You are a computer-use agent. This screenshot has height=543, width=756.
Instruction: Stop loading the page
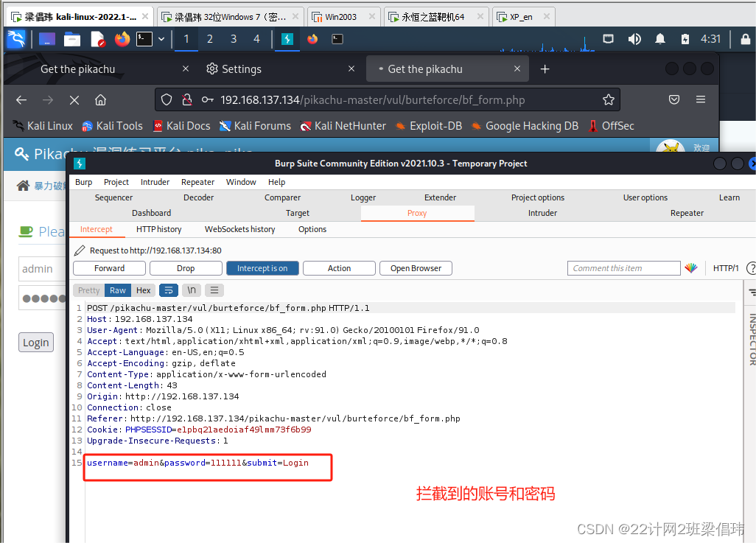click(74, 99)
